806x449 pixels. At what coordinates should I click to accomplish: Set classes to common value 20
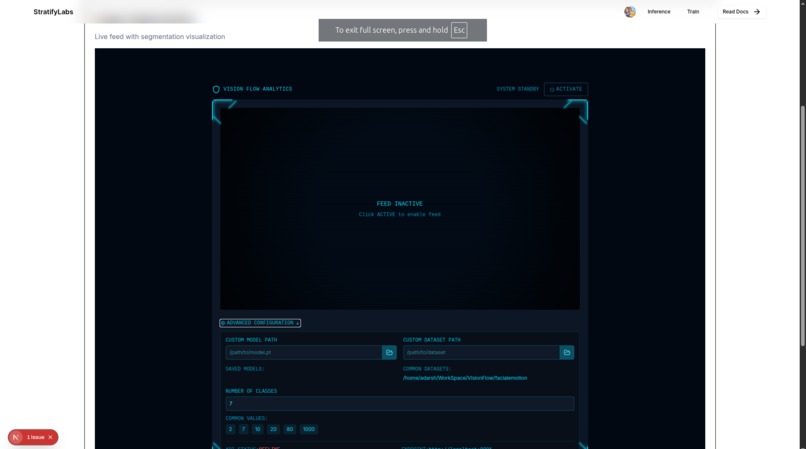pos(273,429)
